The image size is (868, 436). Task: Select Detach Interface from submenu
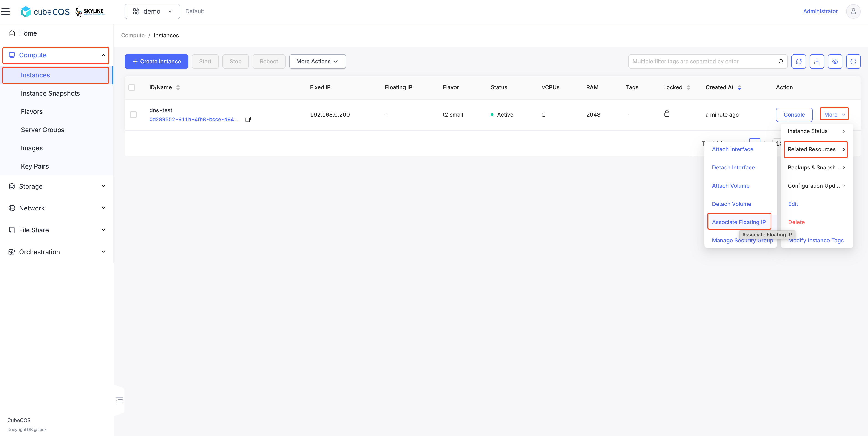[x=733, y=168]
